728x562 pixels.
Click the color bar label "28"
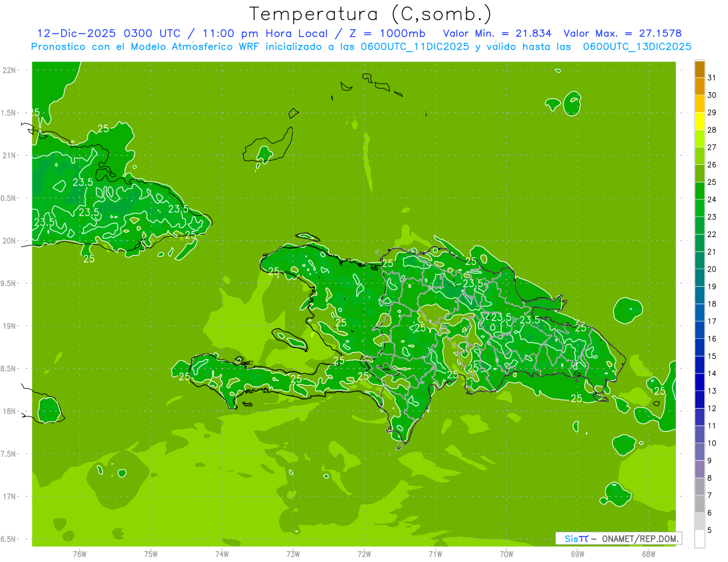point(712,129)
